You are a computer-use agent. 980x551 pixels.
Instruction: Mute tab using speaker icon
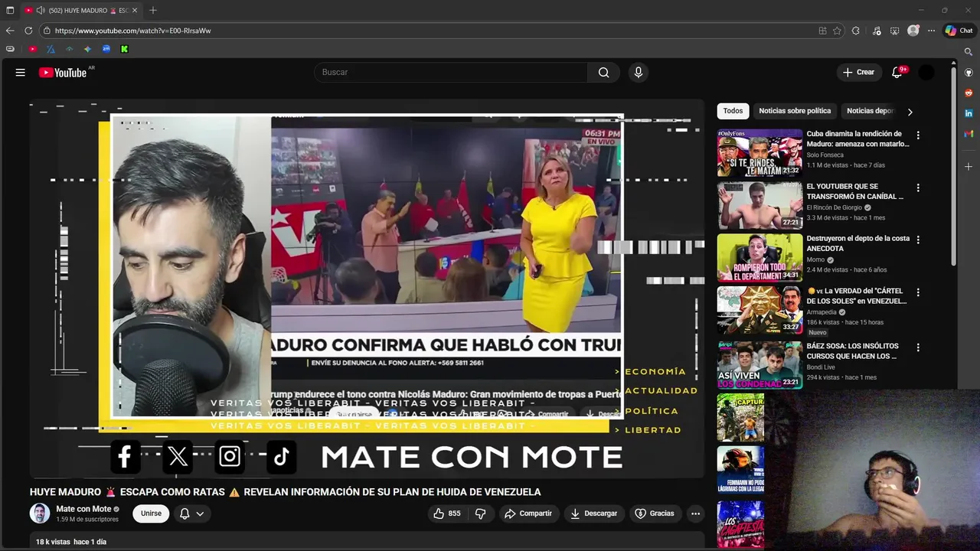tap(40, 10)
